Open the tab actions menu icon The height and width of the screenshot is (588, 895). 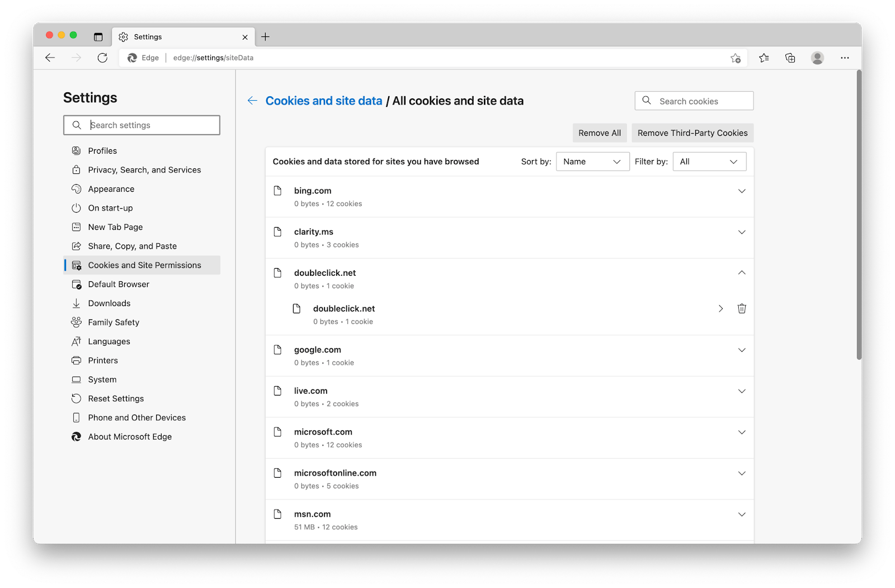[x=98, y=37]
